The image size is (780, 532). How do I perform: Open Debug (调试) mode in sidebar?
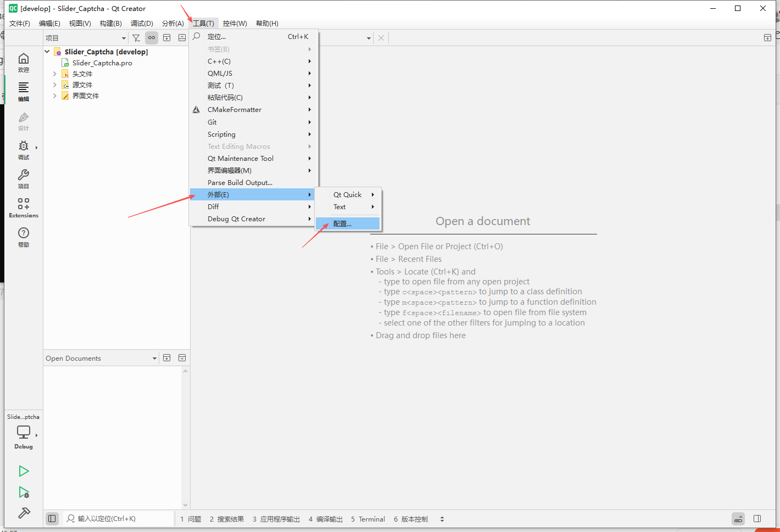(x=24, y=150)
